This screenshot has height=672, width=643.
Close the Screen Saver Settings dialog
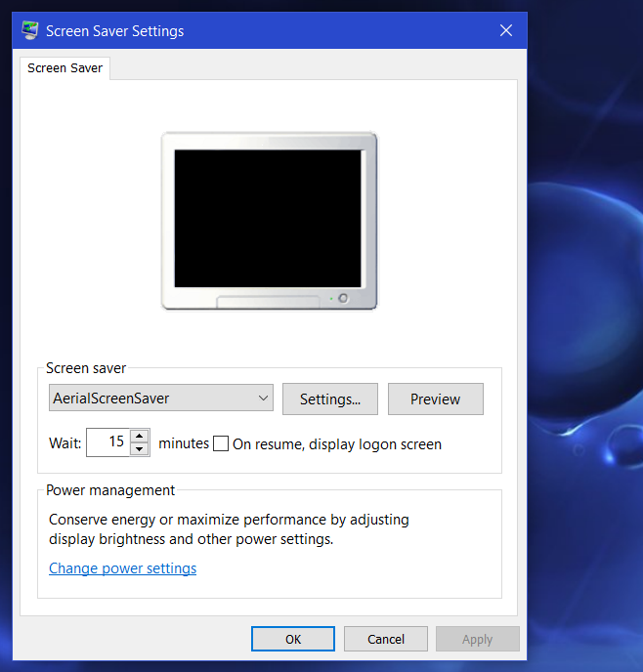[x=506, y=30]
